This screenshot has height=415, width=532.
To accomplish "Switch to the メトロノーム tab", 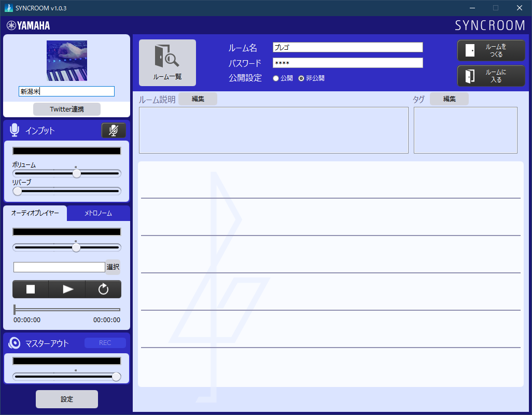I will pos(98,213).
